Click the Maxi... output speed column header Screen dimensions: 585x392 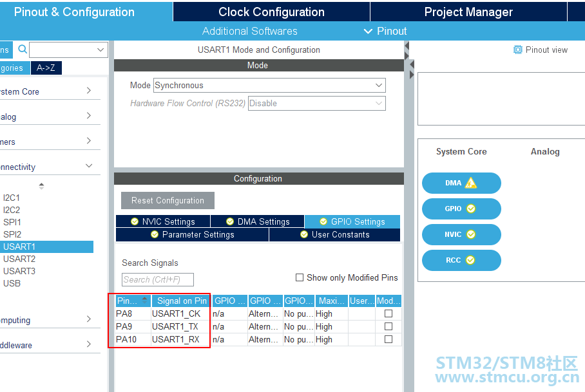click(x=331, y=301)
